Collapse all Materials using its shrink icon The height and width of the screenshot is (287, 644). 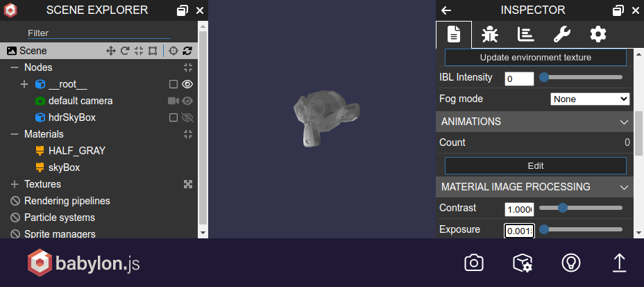[188, 134]
